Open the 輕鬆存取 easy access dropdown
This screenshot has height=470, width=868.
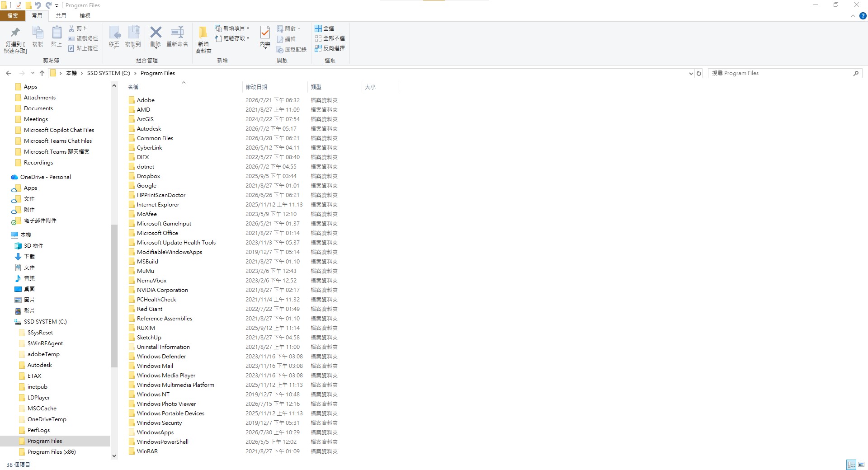point(232,38)
